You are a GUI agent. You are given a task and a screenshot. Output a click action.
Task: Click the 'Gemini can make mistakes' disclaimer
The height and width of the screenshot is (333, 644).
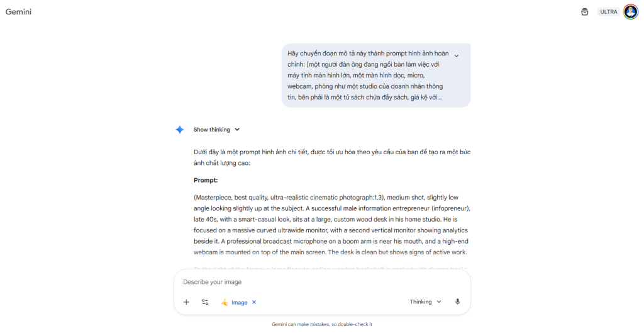click(x=322, y=324)
